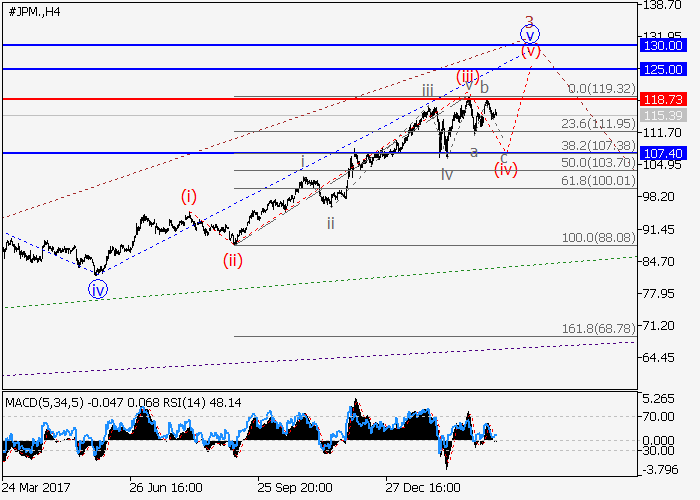Select the 111.70 price axis value

tap(662, 133)
